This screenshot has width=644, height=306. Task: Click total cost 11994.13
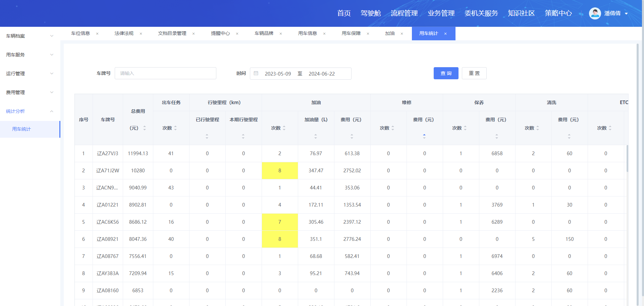click(138, 154)
